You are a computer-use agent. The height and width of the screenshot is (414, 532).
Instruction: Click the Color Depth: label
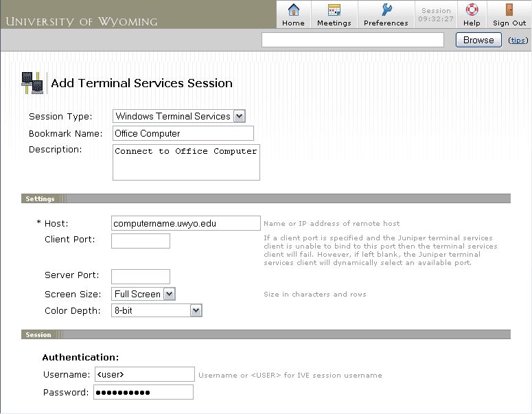(x=73, y=311)
